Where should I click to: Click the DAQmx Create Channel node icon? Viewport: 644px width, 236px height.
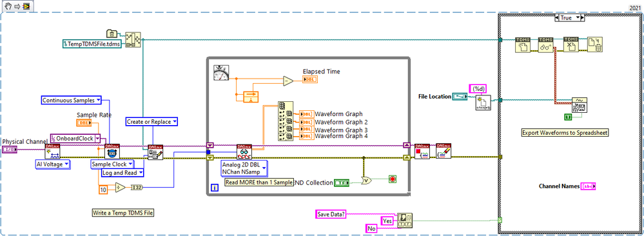point(53,152)
